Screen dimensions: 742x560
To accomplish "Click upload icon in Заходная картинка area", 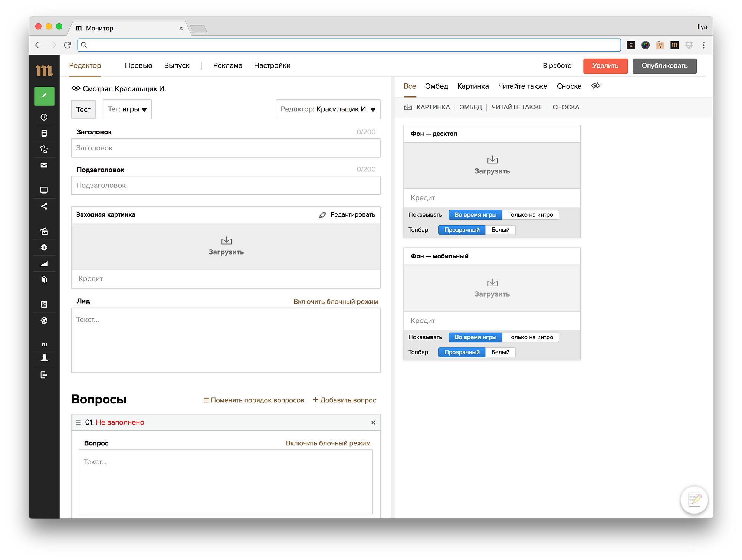I will pyautogui.click(x=226, y=241).
